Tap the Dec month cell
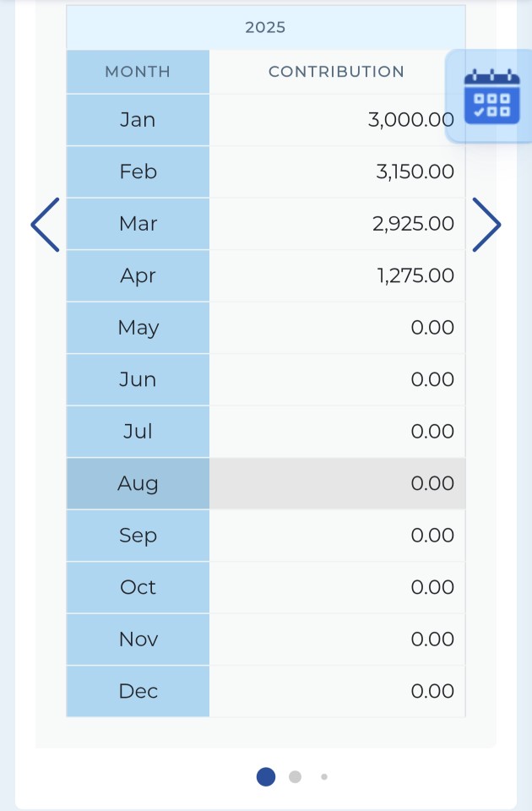 coord(138,691)
